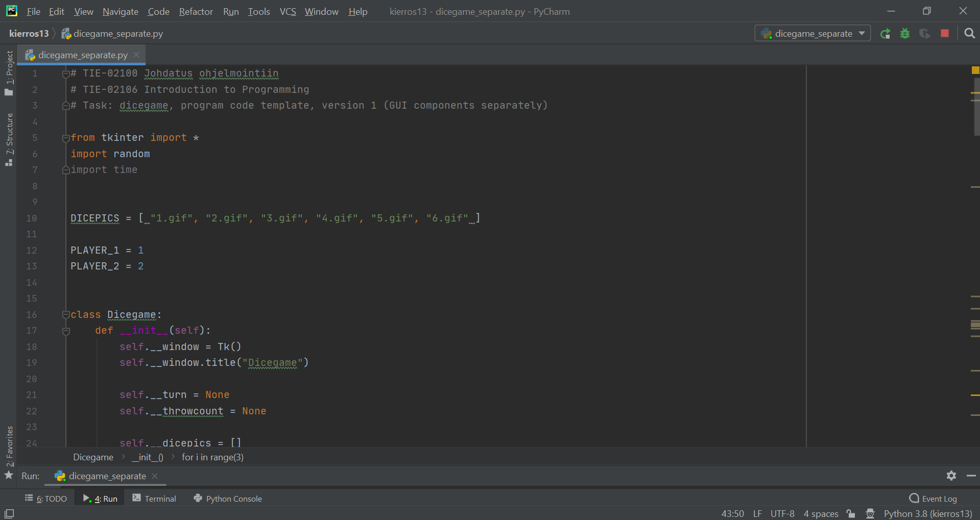Image resolution: width=980 pixels, height=520 pixels.
Task: Collapse the Dicegame class fold marker
Action: pyautogui.click(x=66, y=315)
